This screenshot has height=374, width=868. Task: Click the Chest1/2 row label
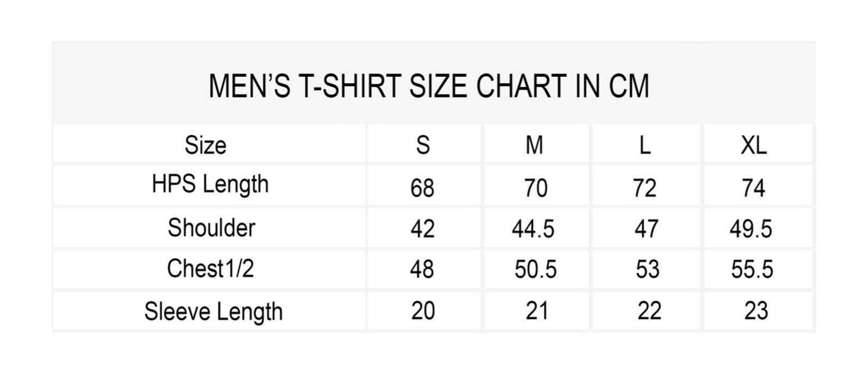click(210, 268)
